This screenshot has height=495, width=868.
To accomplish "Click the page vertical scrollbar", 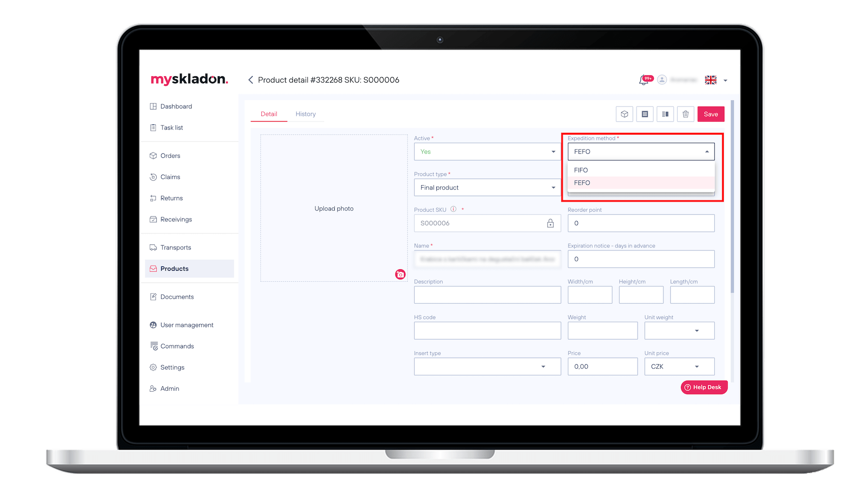I will click(x=732, y=196).
